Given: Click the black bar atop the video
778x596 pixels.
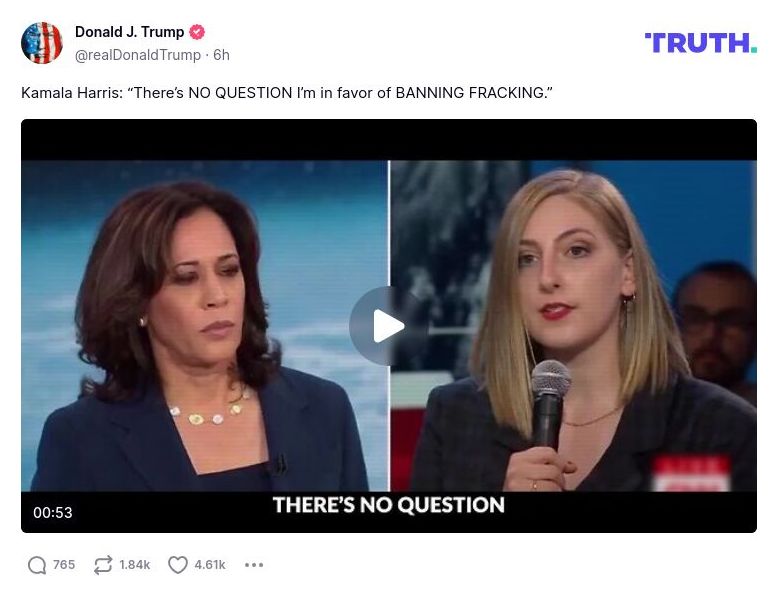Looking at the screenshot, I should click(x=389, y=139).
